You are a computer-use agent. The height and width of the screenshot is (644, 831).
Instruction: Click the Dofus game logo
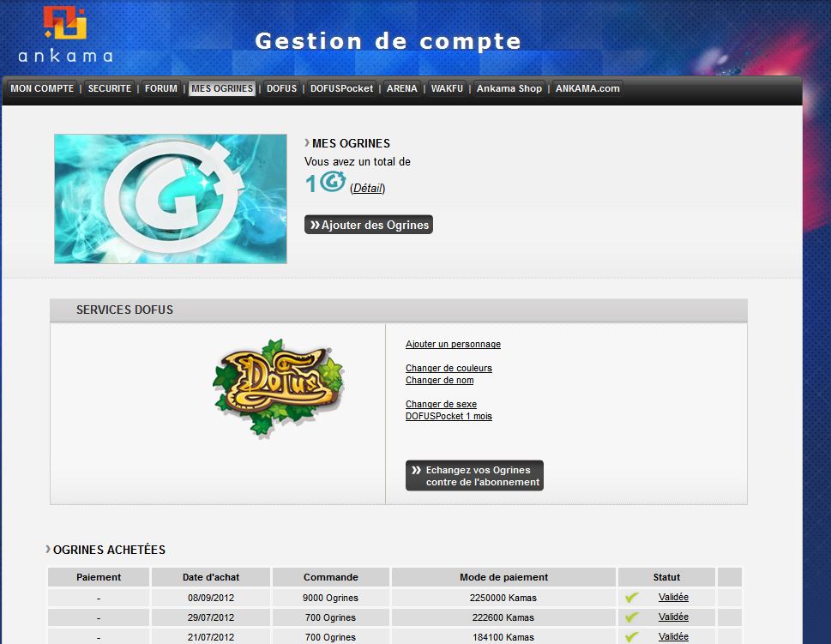click(279, 388)
